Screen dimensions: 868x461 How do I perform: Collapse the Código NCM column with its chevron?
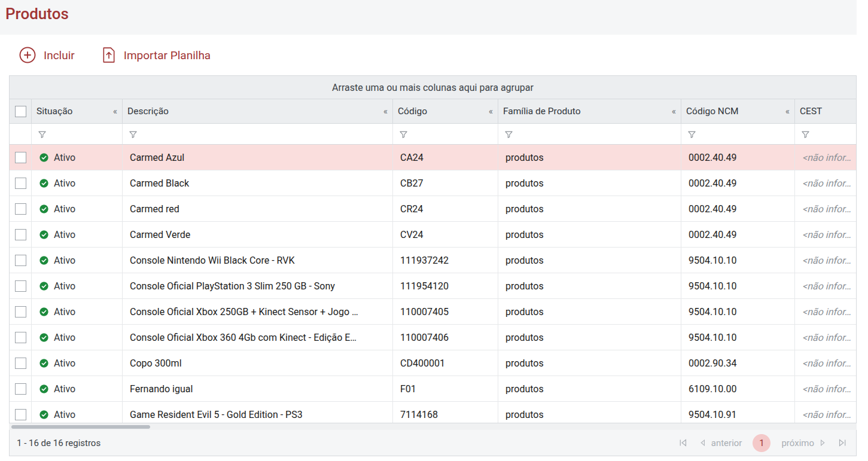tap(788, 112)
